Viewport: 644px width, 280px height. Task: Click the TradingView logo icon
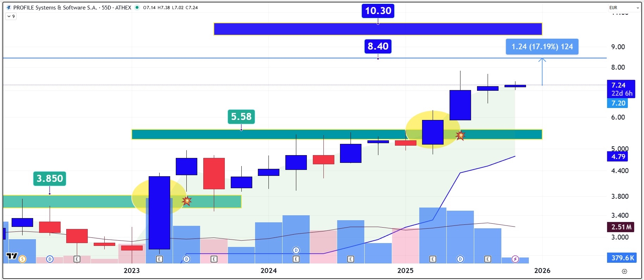[12, 256]
